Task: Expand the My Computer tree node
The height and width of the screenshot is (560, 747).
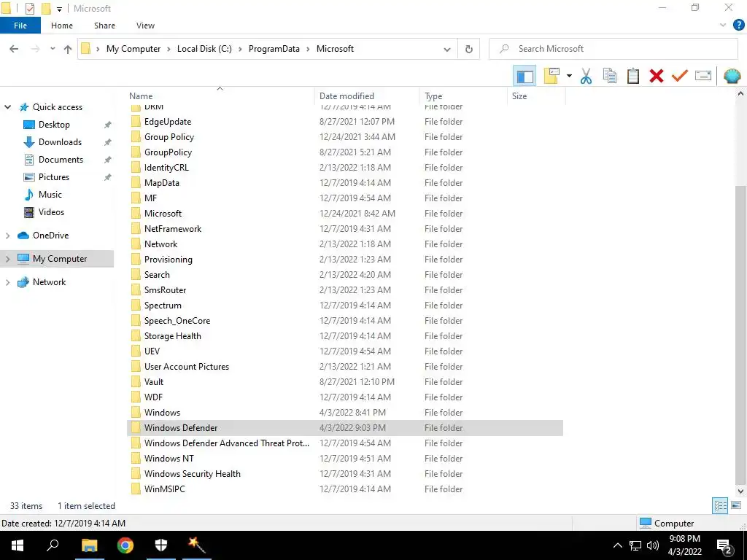Action: 7,259
